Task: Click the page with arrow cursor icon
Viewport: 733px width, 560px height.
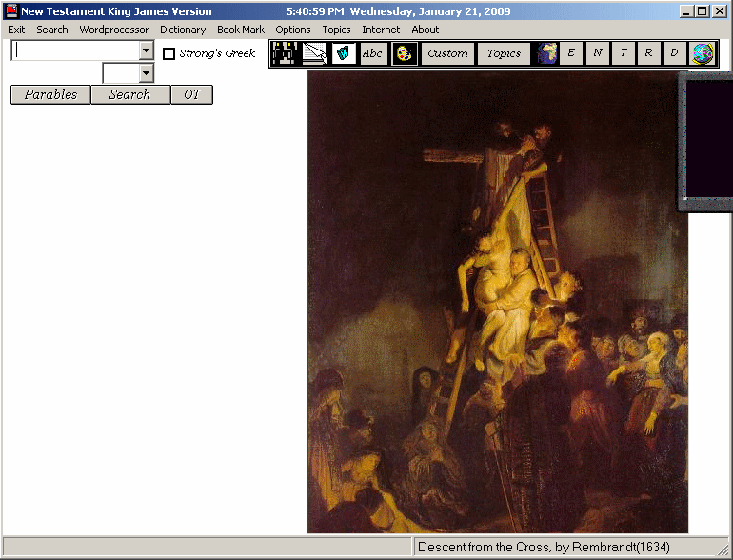Action: point(314,53)
